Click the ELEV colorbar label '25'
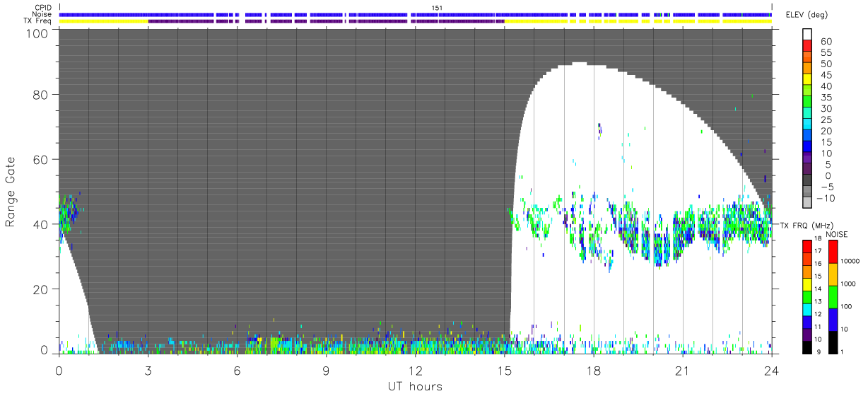Image resolution: width=868 pixels, height=401 pixels. [x=826, y=120]
